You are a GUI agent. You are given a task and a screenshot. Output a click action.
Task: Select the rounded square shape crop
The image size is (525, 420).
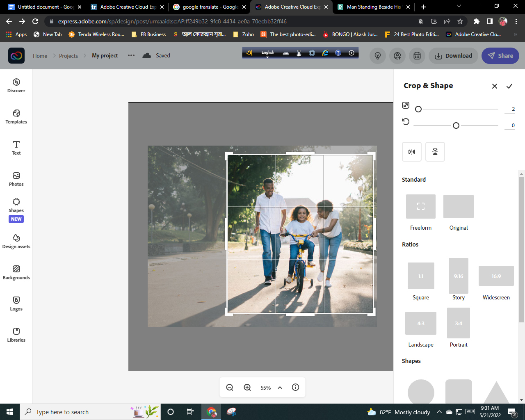459,392
